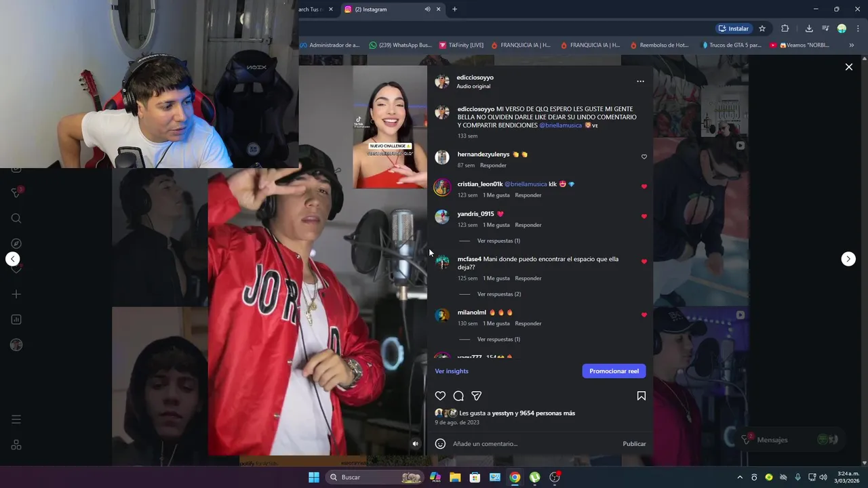Open the emoji picker in comment box

(440, 444)
